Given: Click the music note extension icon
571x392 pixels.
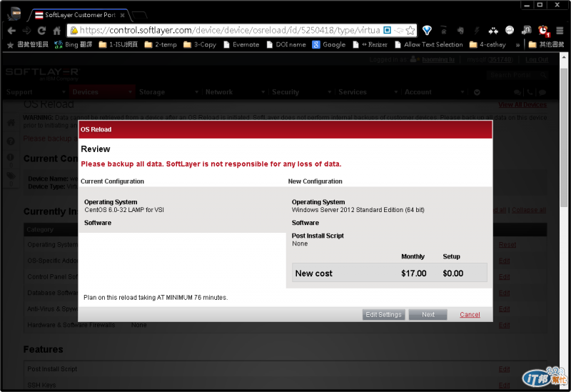Looking at the screenshot, I should tap(527, 30).
